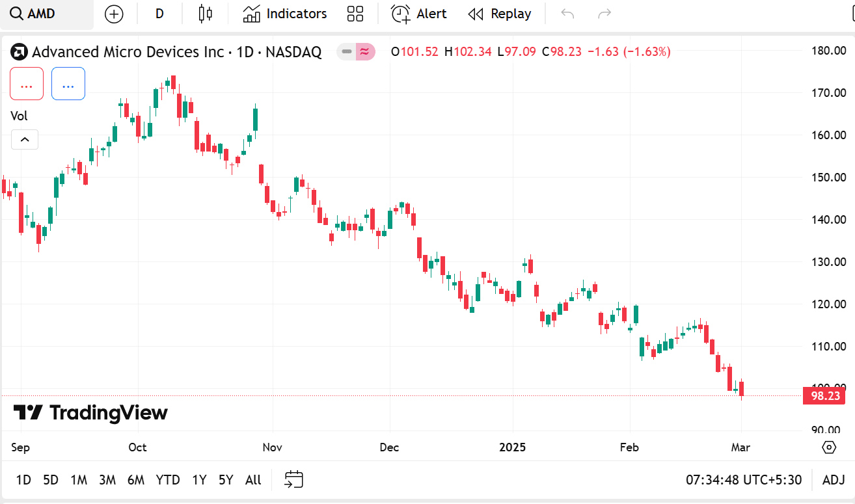
Task: Open the AMD symbol search box
Action: (x=46, y=14)
